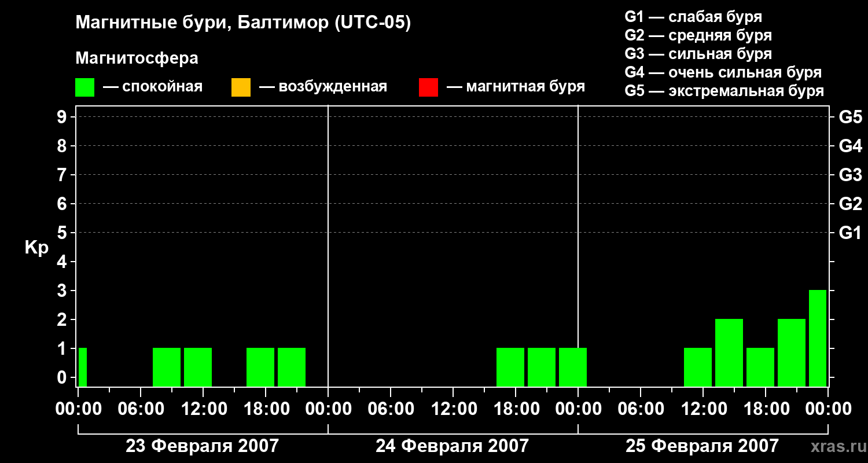Click the right-axis 'G3' level label
This screenshot has height=463, width=868.
pos(850,175)
